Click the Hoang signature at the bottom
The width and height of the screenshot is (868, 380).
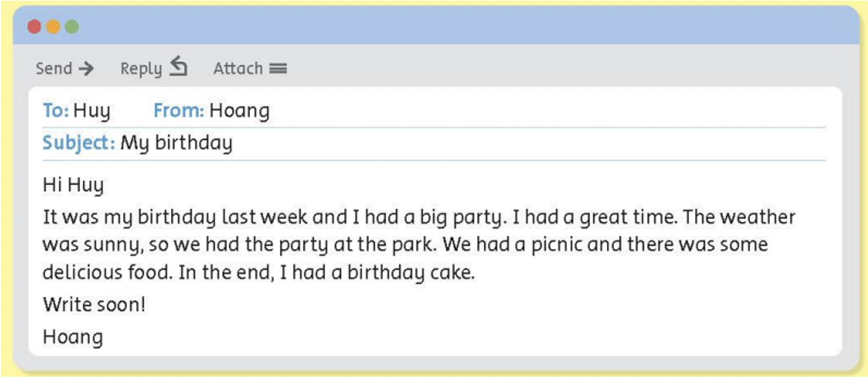pos(73,337)
